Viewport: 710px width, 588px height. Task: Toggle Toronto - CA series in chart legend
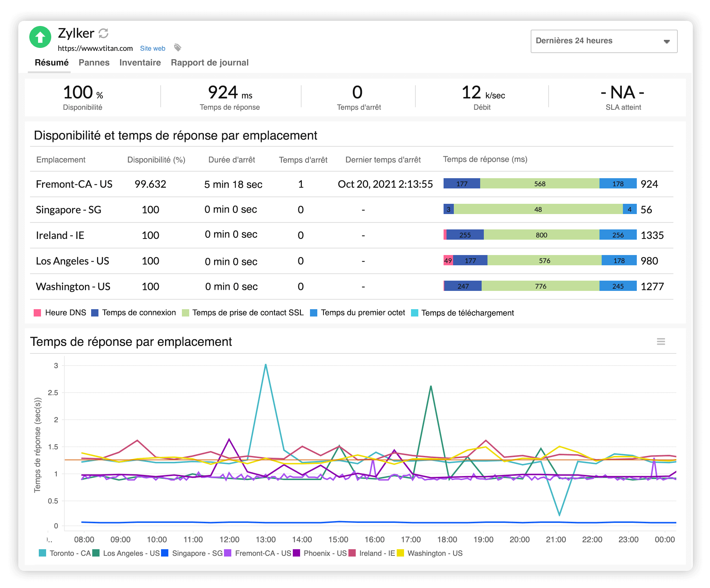[65, 553]
